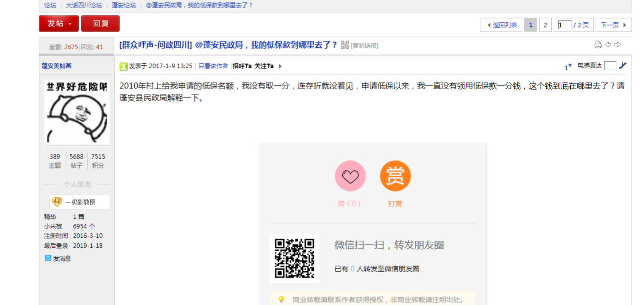The width and height of the screenshot is (644, 305).
Task: Go to page 2 in pagination
Action: click(x=545, y=25)
